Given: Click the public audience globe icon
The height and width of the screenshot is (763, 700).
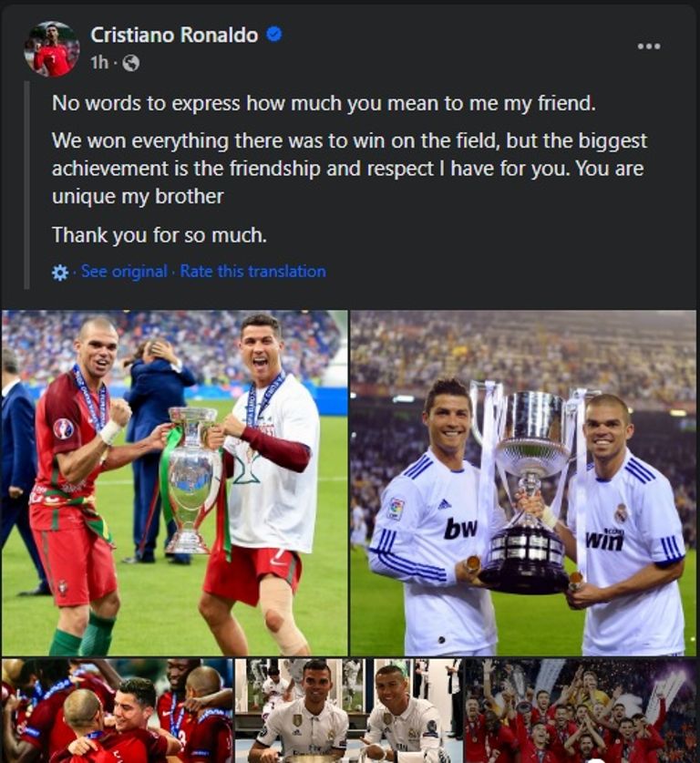Looking at the screenshot, I should point(131,63).
